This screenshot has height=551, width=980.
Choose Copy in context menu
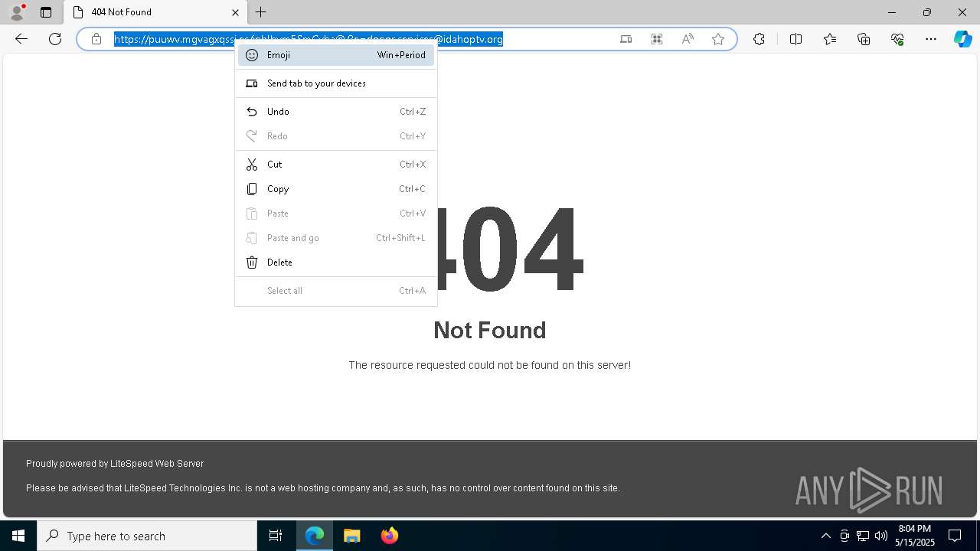[336, 189]
